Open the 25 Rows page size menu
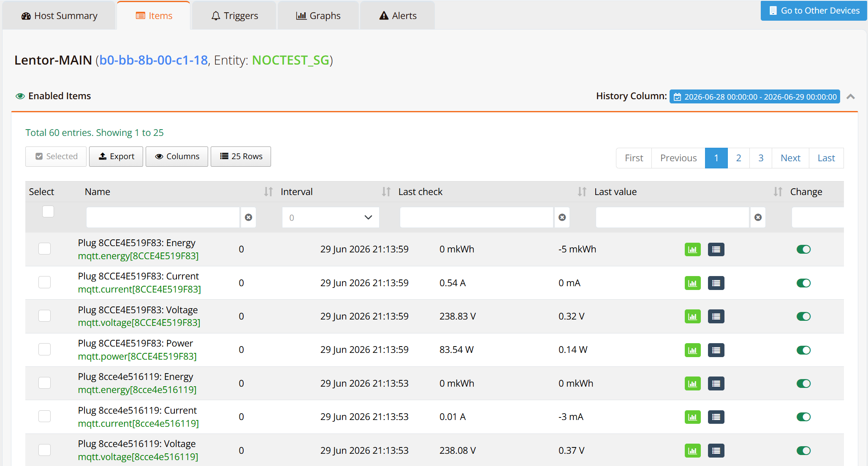This screenshot has width=868, height=466. click(x=241, y=157)
